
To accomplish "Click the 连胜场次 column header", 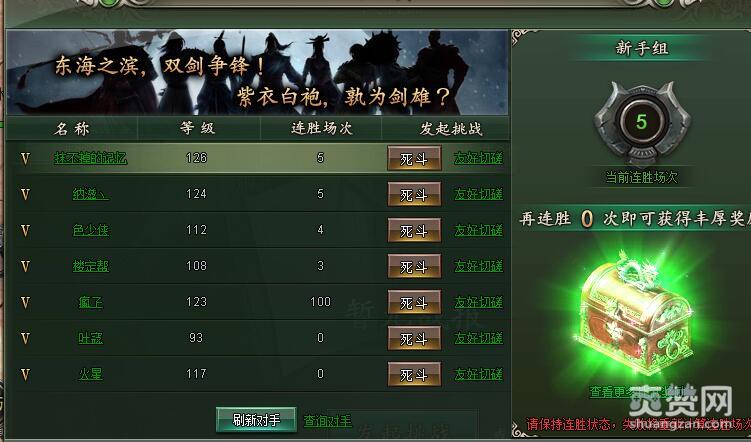I will 321,128.
